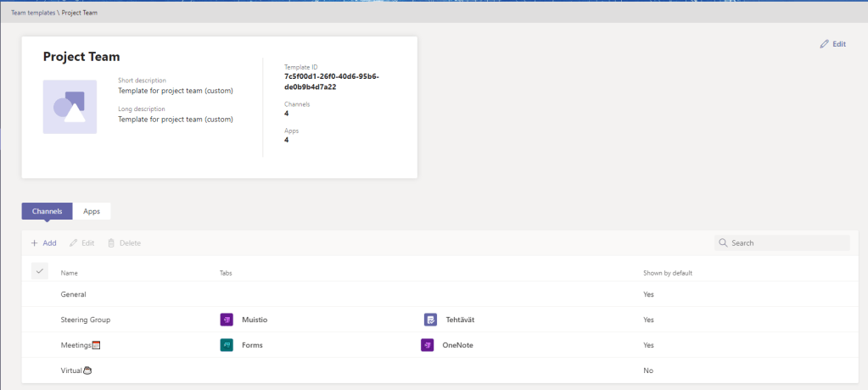Click the Muistio app icon in Steering Group

pos(227,320)
